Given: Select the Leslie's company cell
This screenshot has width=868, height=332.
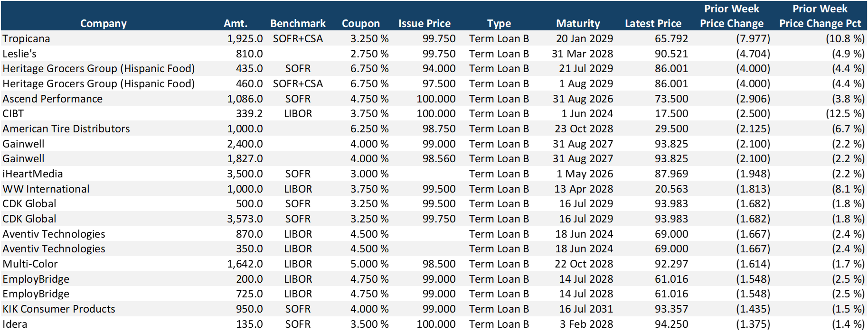Looking at the screenshot, I should (19, 54).
